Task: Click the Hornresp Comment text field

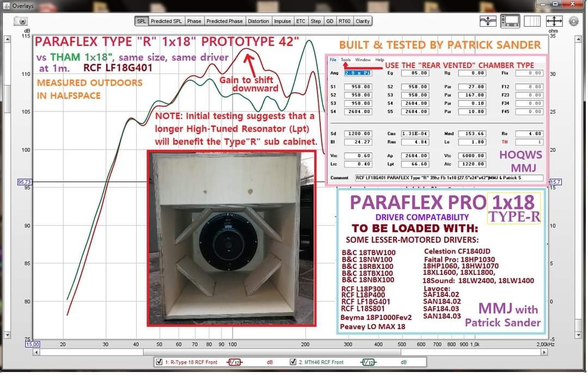Action: pos(449,178)
